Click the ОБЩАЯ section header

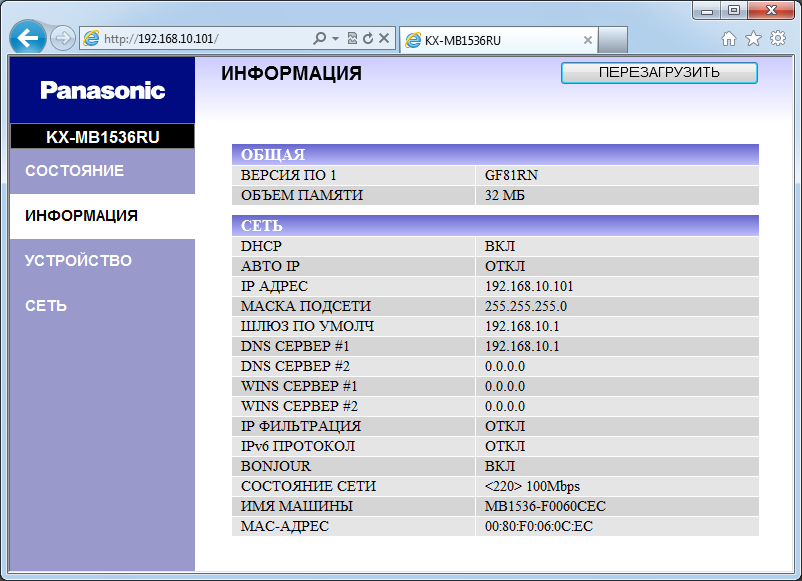pyautogui.click(x=495, y=154)
